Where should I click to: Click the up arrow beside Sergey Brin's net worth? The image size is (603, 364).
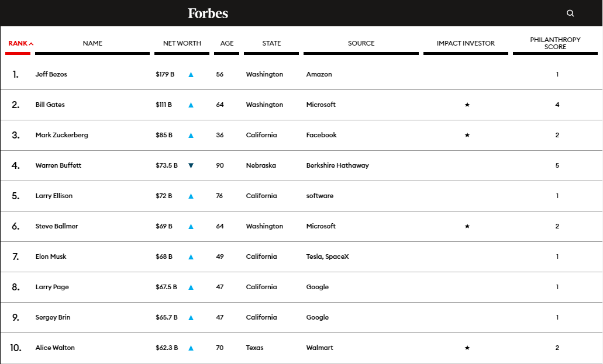coord(191,317)
